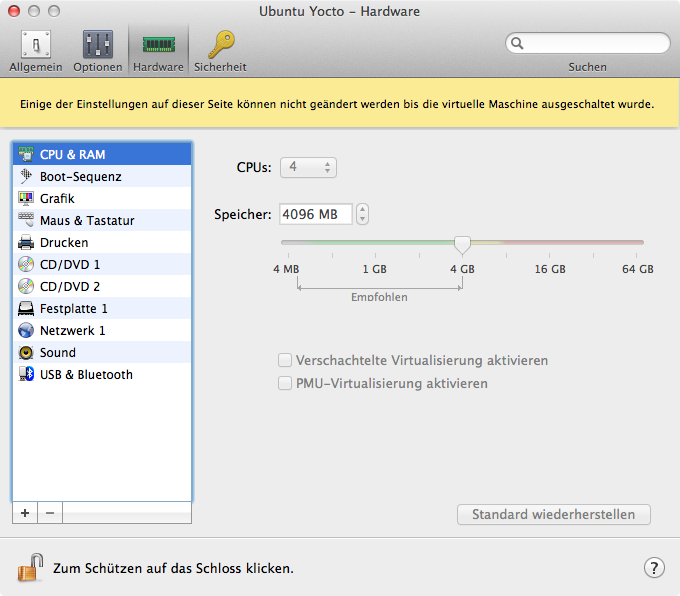The image size is (680, 596).
Task: Enable Verschachtelte Virtualisierung aktivieren checkbox
Action: pyautogui.click(x=285, y=360)
